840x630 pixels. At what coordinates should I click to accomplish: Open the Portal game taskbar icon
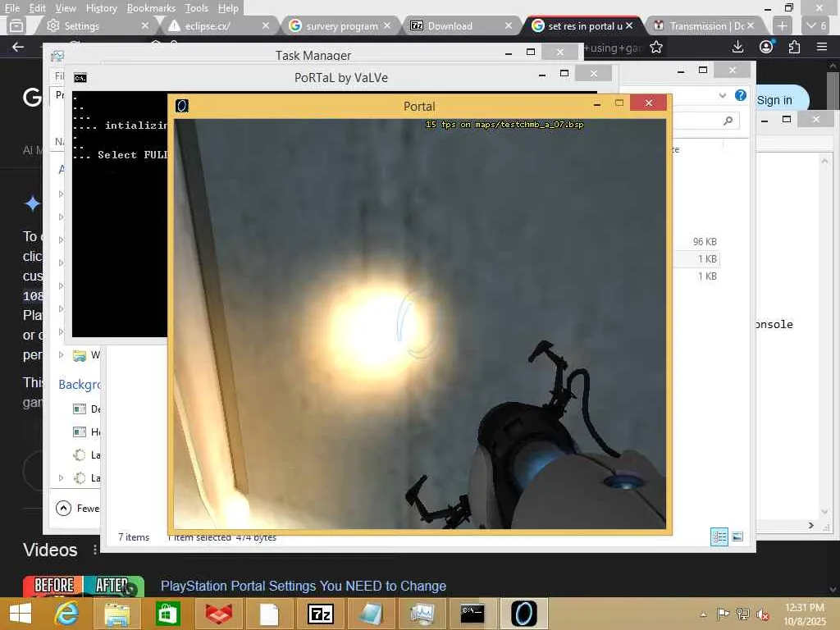(x=524, y=614)
